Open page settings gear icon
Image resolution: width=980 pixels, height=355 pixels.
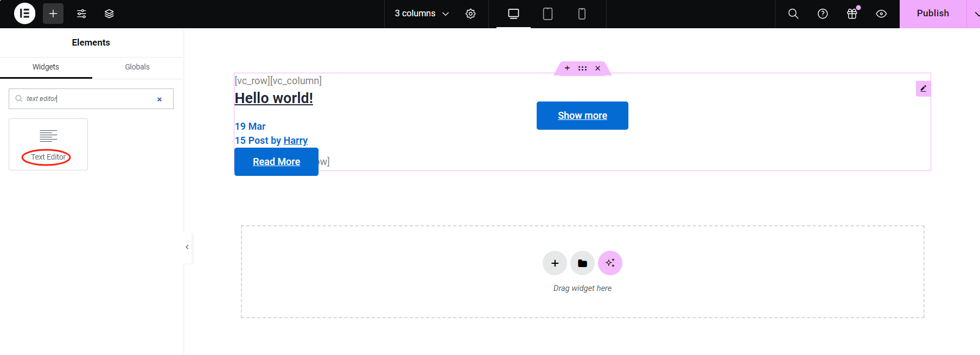coord(470,14)
